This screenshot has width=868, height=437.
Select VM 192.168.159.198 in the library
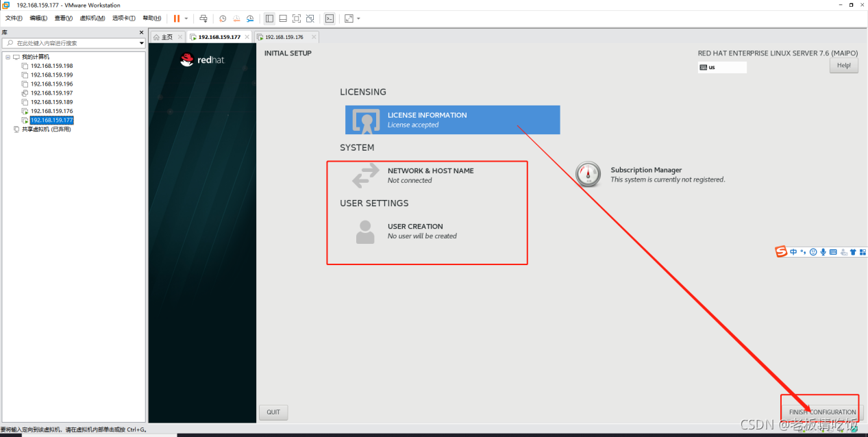51,66
